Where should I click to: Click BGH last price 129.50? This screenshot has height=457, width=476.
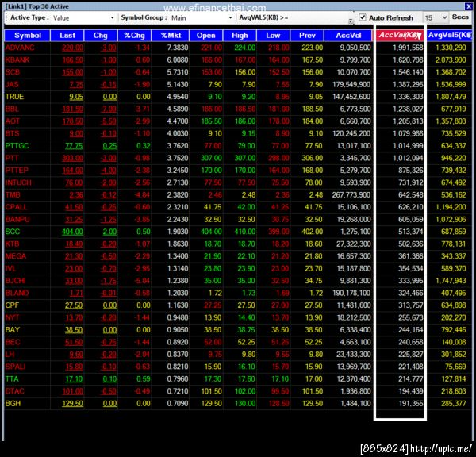(72, 404)
